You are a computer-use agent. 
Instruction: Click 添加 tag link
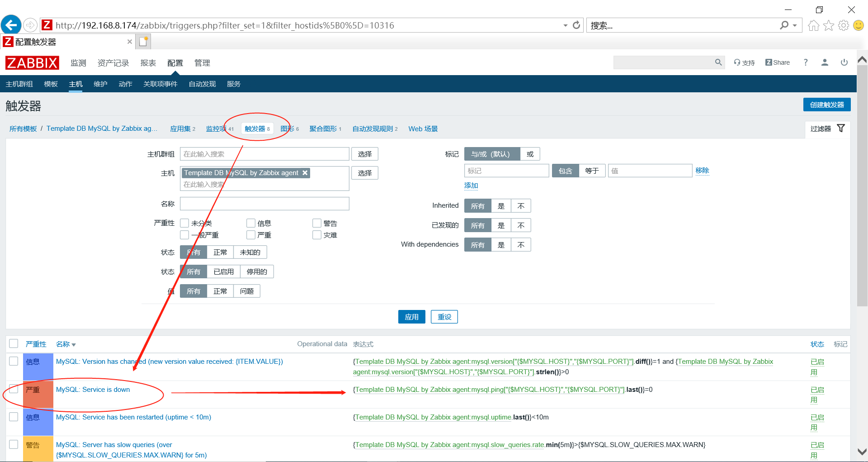point(471,186)
